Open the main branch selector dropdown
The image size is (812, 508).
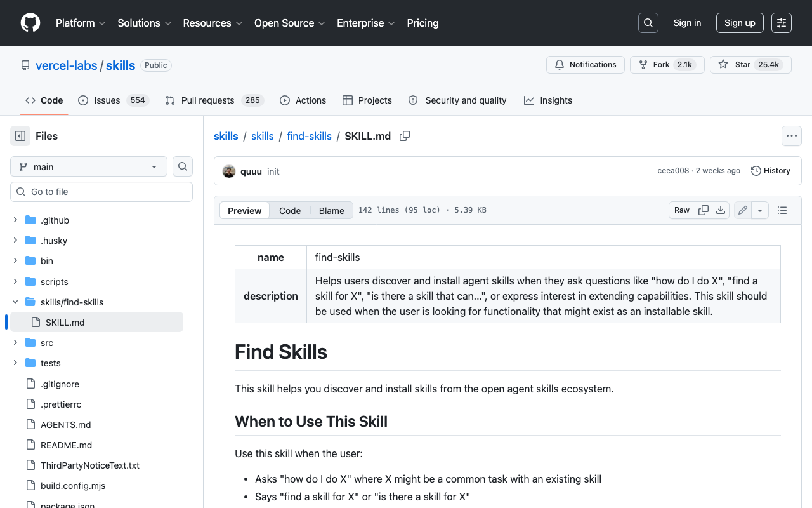(x=89, y=166)
